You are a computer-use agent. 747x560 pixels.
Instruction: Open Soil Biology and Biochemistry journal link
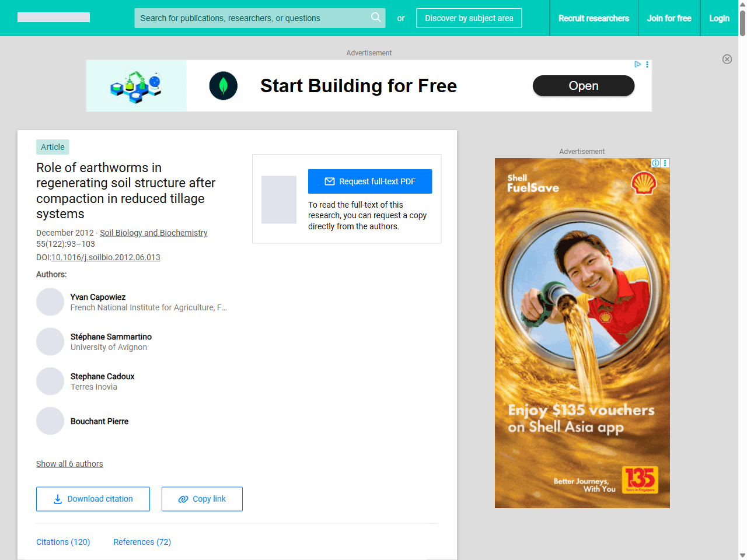(x=153, y=233)
